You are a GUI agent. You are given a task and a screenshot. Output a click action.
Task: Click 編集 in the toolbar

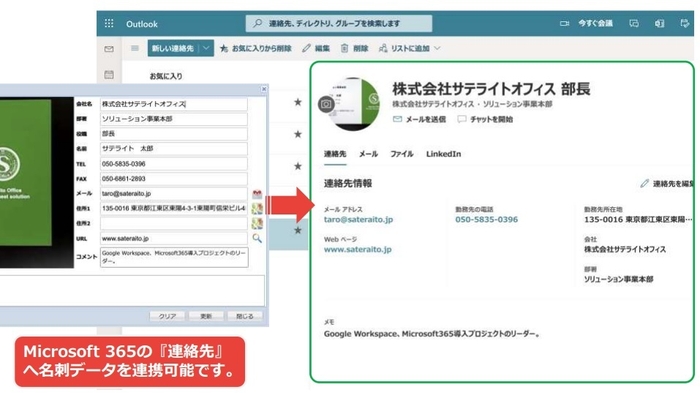click(x=316, y=48)
